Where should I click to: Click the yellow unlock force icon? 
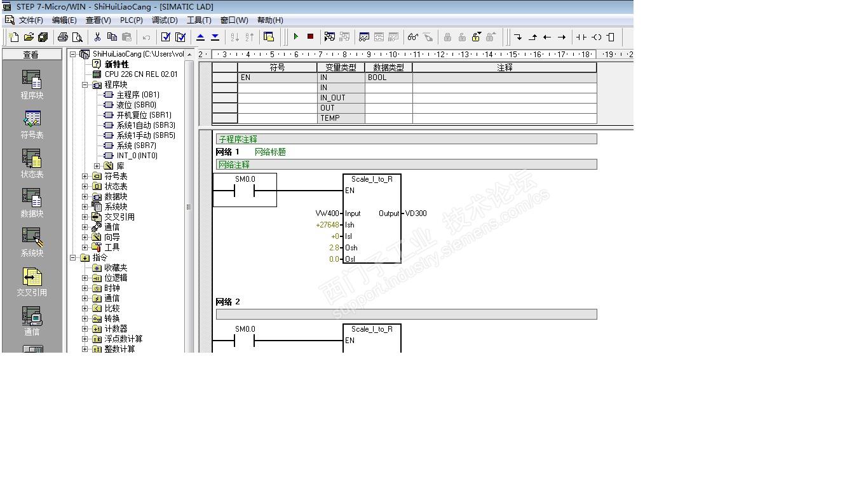coord(477,37)
